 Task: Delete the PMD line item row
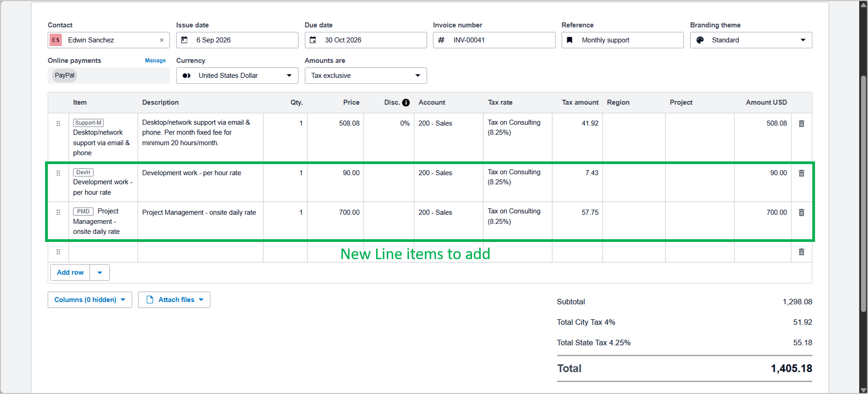pos(801,213)
